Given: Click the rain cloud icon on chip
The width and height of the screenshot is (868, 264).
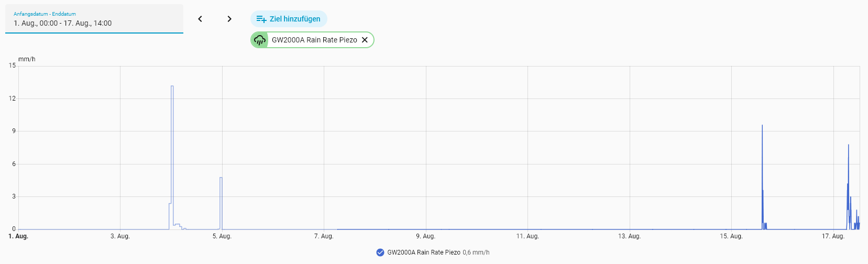Looking at the screenshot, I should click(x=259, y=40).
